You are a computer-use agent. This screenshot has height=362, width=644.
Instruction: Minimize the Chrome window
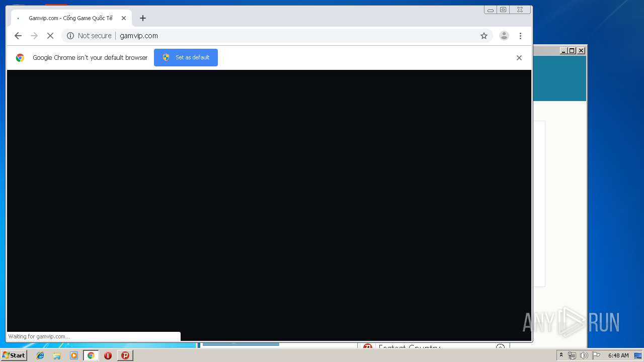point(491,10)
